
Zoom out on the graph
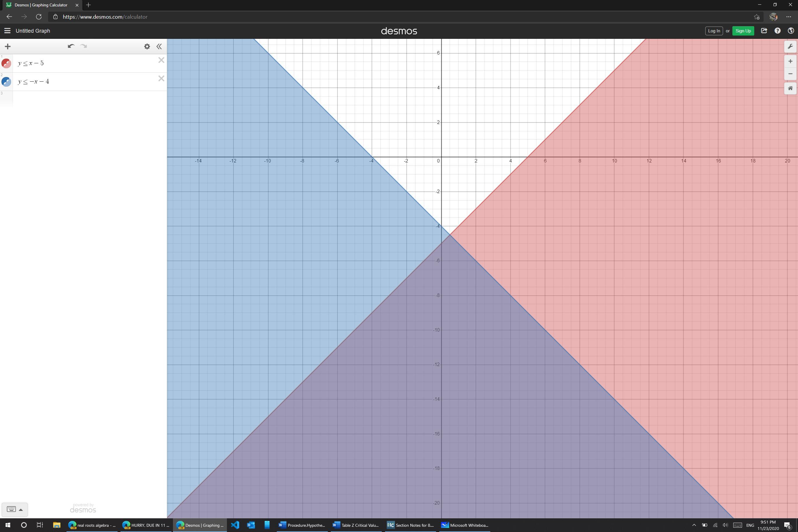pyautogui.click(x=790, y=73)
